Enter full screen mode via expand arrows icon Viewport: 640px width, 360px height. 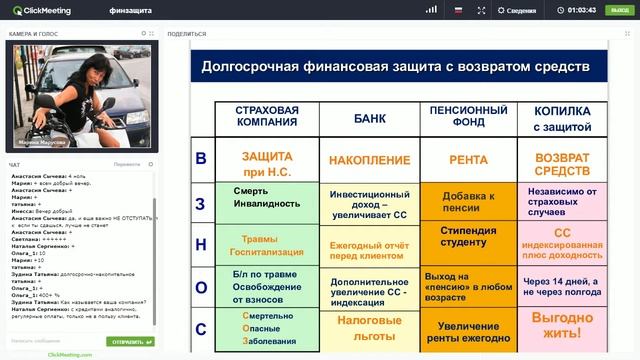482,11
